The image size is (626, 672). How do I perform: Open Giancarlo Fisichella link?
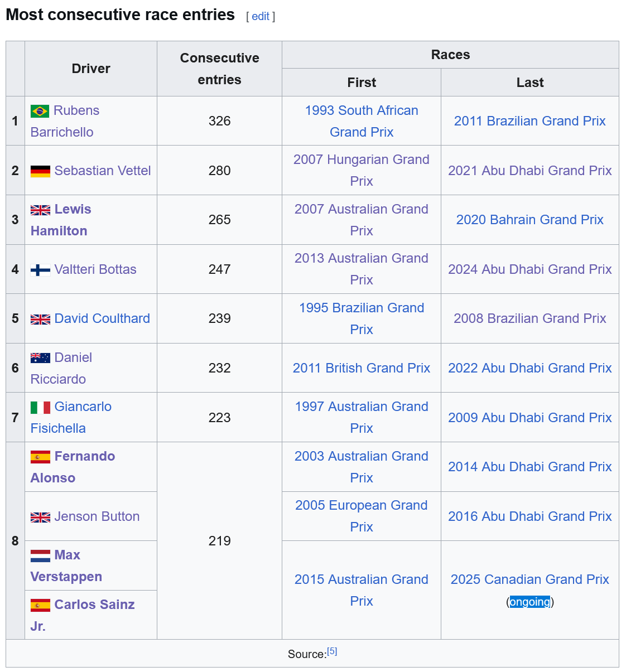[71, 417]
